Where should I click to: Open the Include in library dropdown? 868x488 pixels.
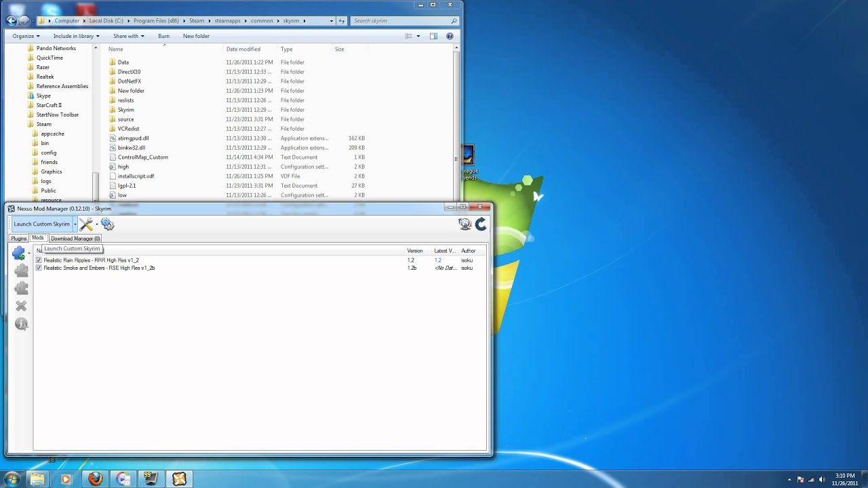point(76,36)
